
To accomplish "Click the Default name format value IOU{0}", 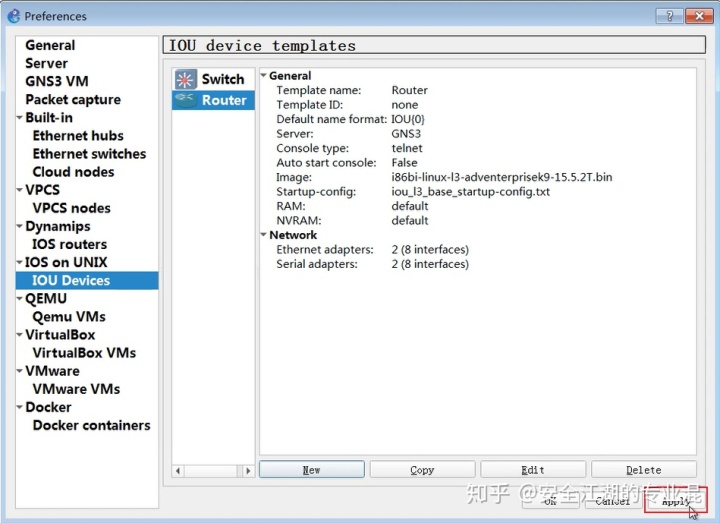I will point(408,119).
